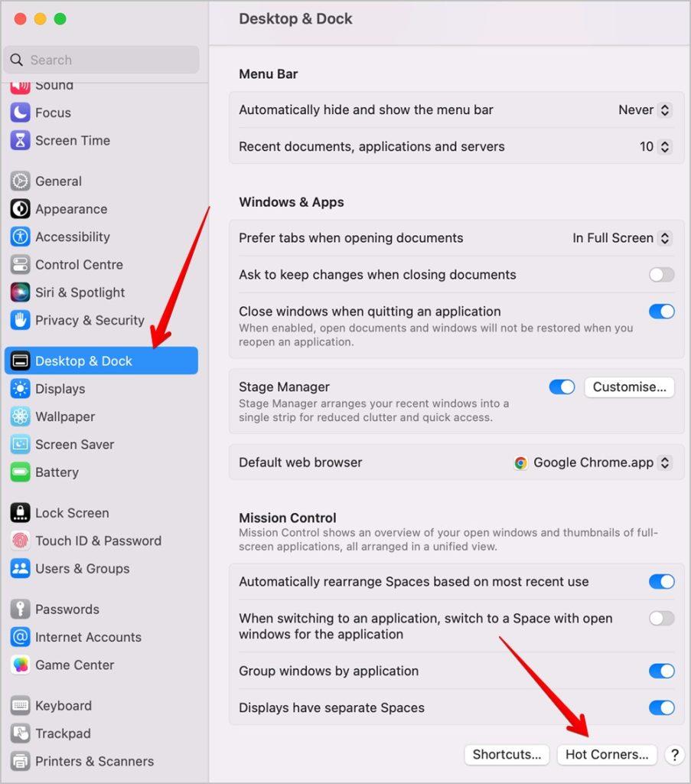Toggle Ask to keep changes when closing documents
The image size is (691, 784).
pos(661,275)
